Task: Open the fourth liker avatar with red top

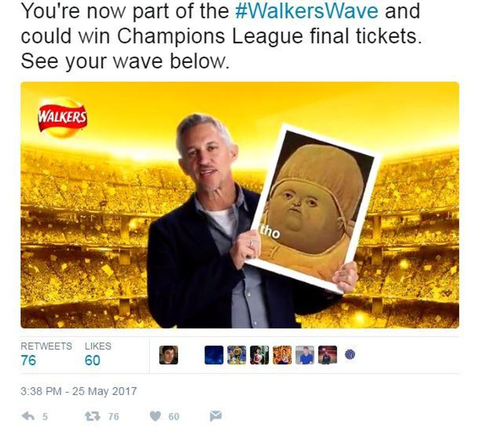Action: pos(259,355)
